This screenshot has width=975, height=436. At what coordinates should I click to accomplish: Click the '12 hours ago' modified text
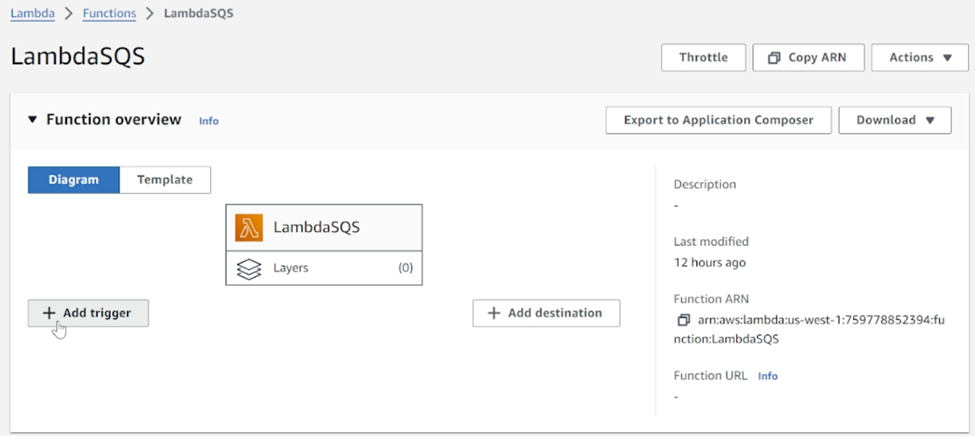[709, 262]
